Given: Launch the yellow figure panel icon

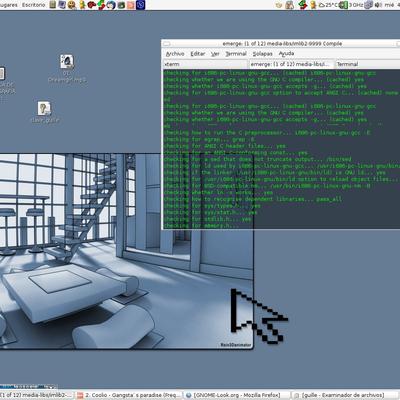Looking at the screenshot, I should (82, 5).
